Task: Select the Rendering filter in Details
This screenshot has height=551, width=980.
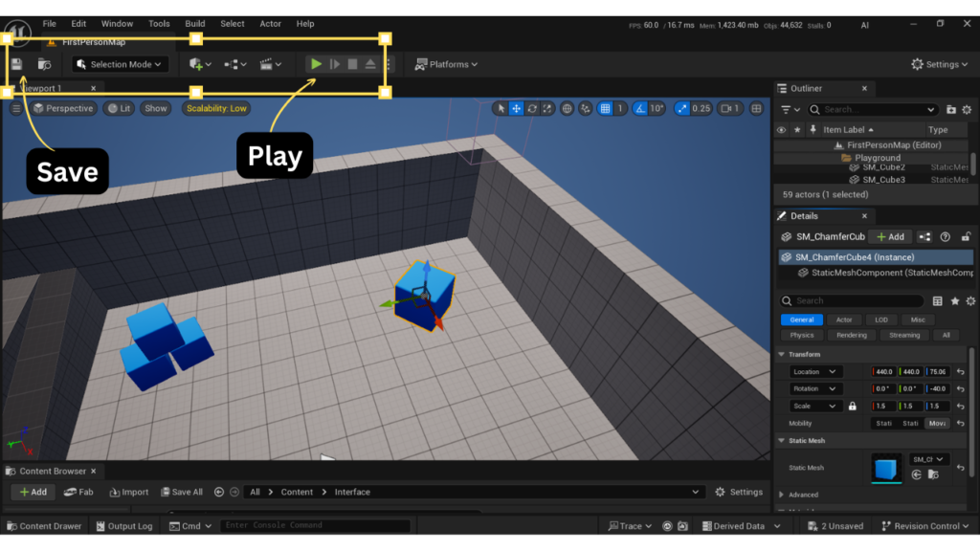Action: tap(851, 336)
